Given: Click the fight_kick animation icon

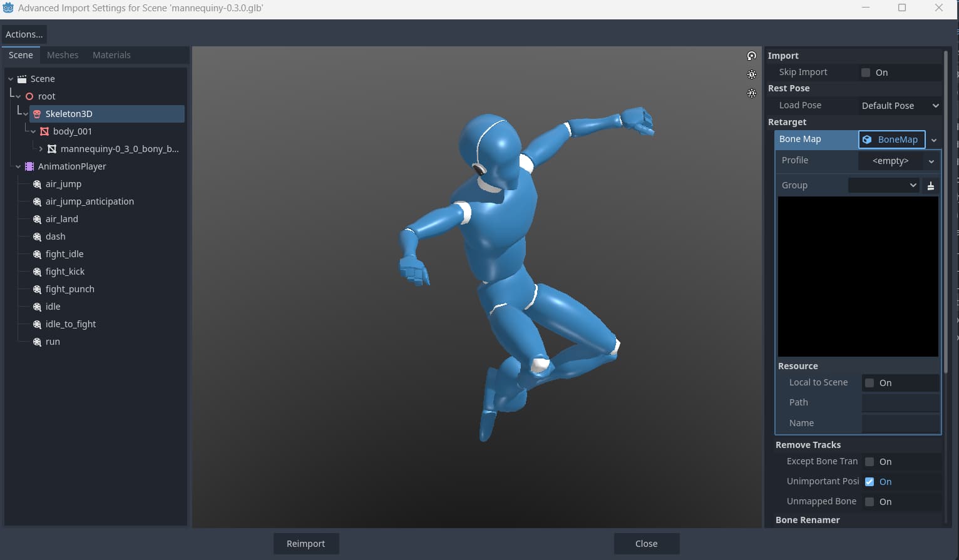Looking at the screenshot, I should (37, 272).
